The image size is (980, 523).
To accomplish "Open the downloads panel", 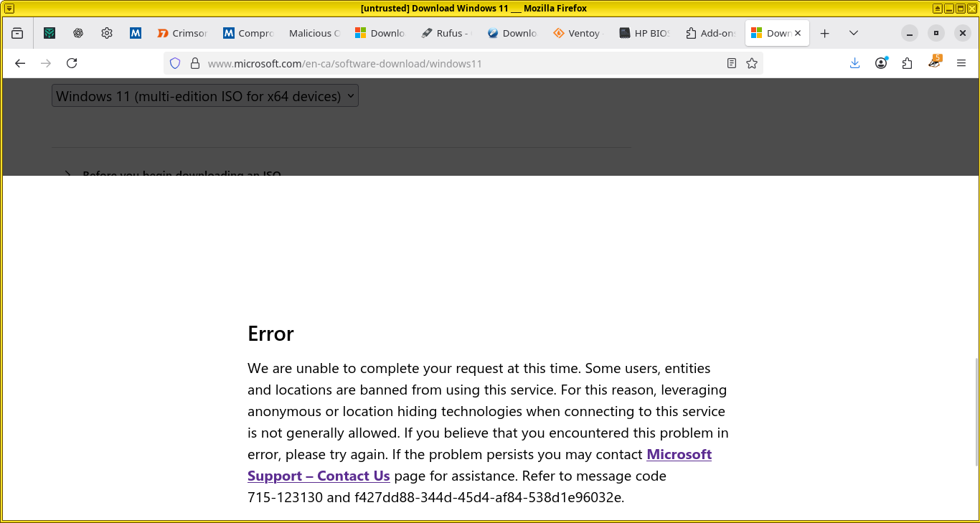I will pyautogui.click(x=854, y=63).
